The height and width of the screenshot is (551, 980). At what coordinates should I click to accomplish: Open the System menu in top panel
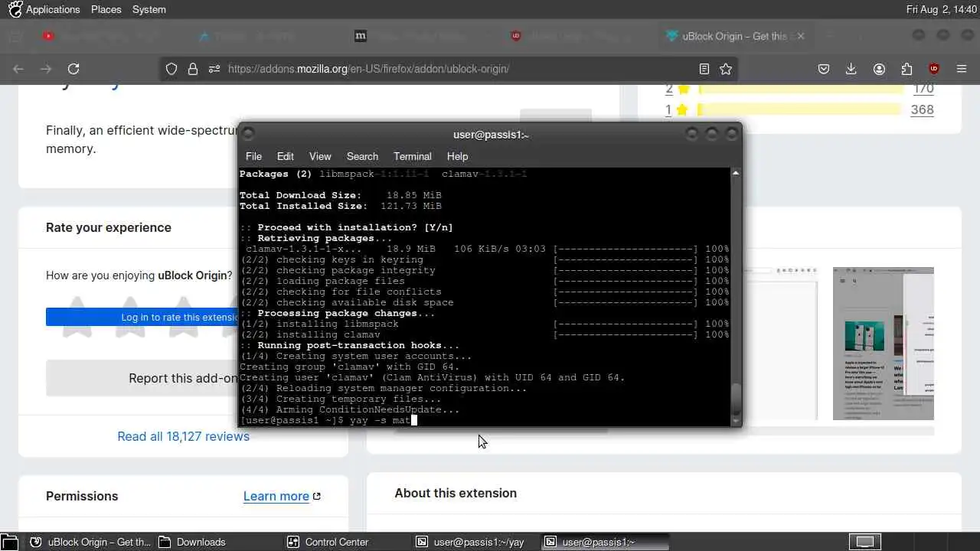pos(149,9)
